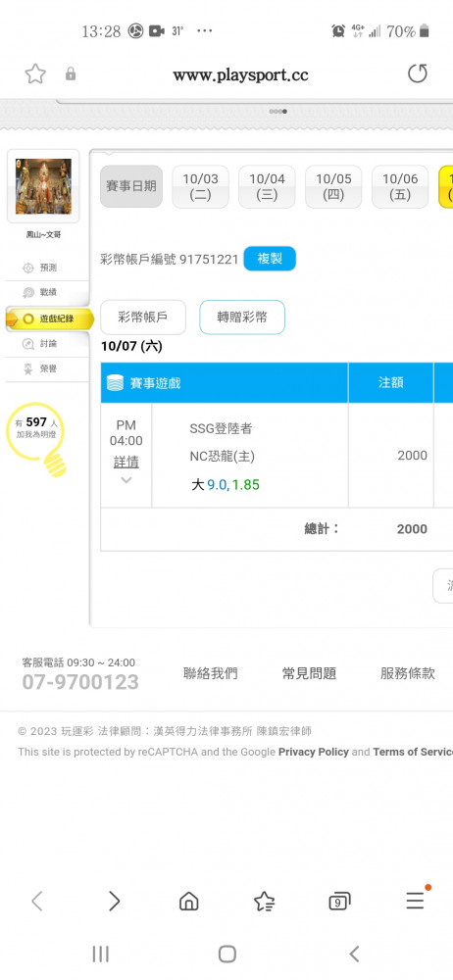Select the 10/03 (二) date tab
The width and height of the screenshot is (453, 980).
tap(200, 186)
